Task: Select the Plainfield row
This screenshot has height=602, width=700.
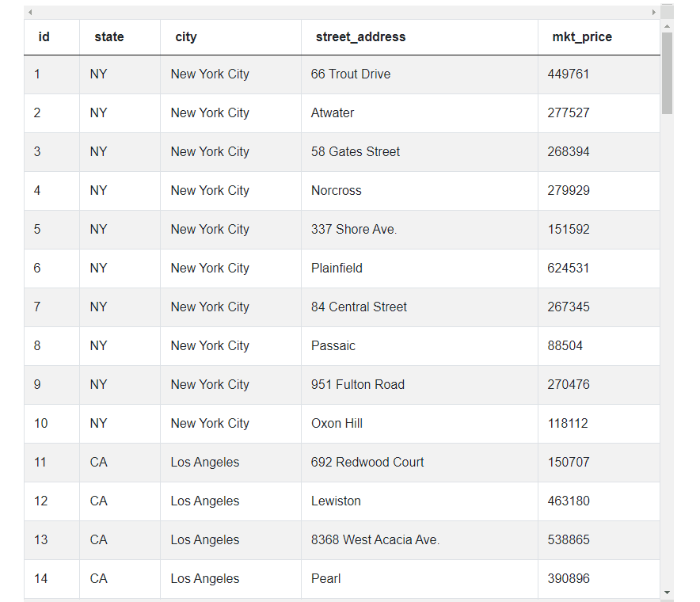Action: pyautogui.click(x=337, y=268)
